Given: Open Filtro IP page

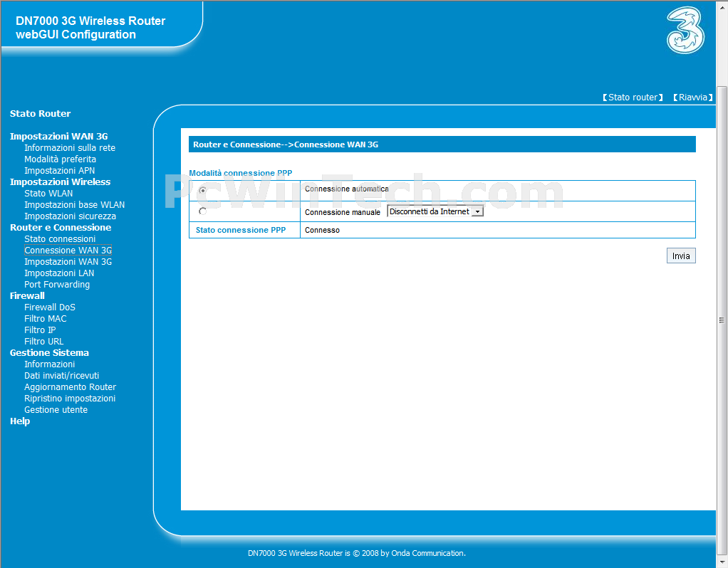Looking at the screenshot, I should (x=40, y=330).
